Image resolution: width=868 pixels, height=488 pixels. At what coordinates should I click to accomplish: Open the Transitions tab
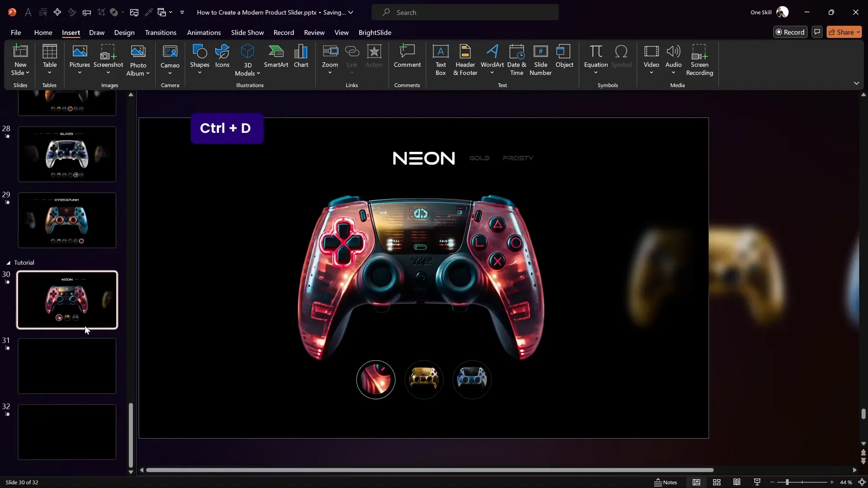160,33
